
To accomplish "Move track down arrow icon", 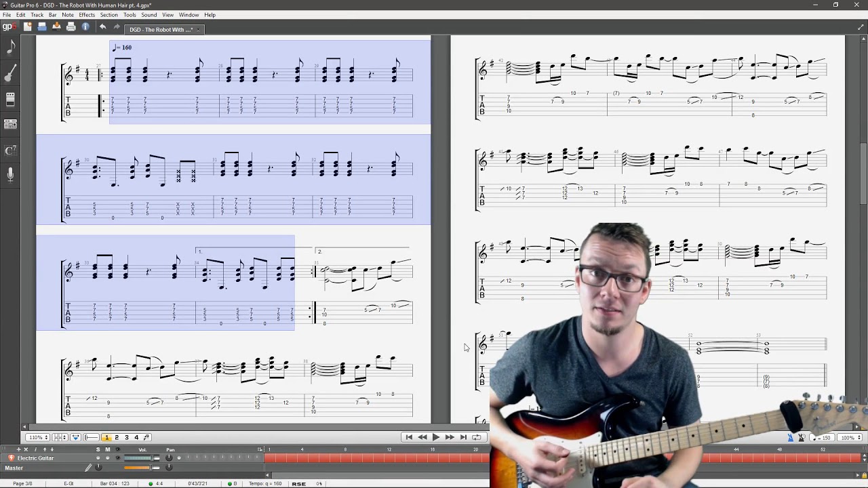I will 52,449.
